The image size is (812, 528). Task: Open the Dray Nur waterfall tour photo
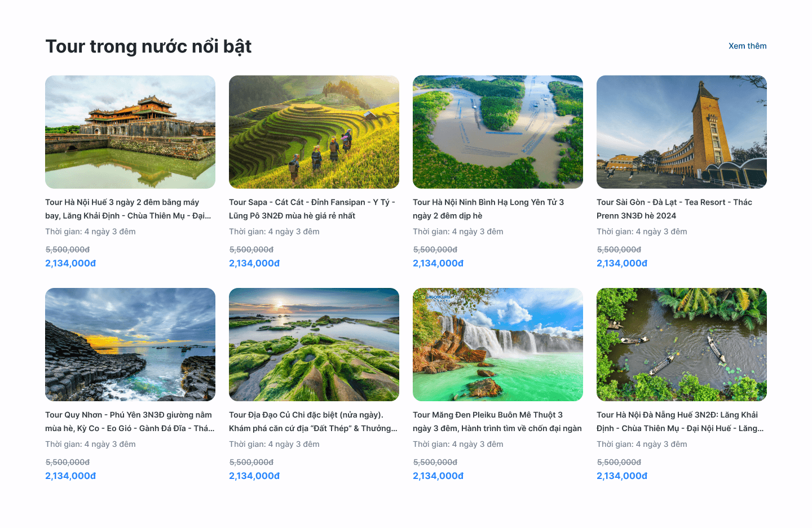pos(498,344)
